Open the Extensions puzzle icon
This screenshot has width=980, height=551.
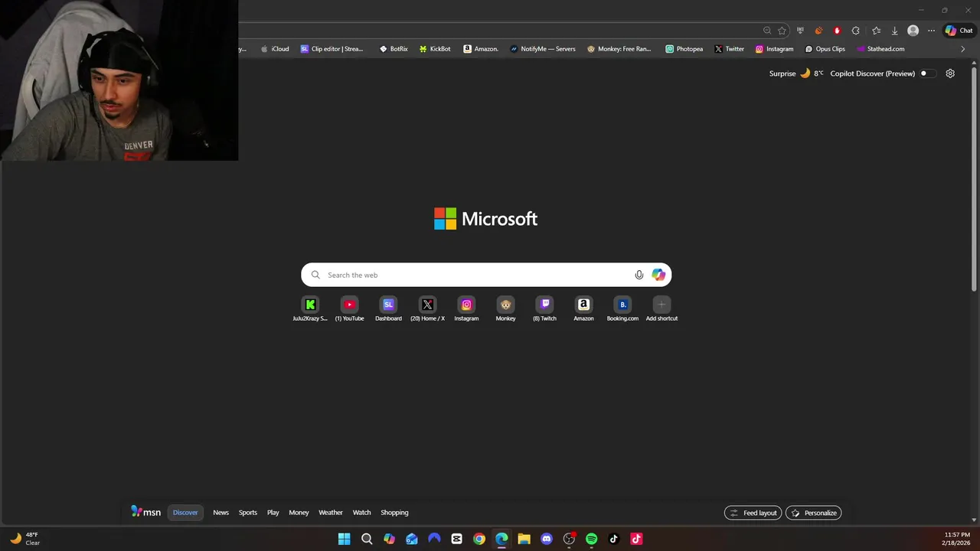pos(855,31)
